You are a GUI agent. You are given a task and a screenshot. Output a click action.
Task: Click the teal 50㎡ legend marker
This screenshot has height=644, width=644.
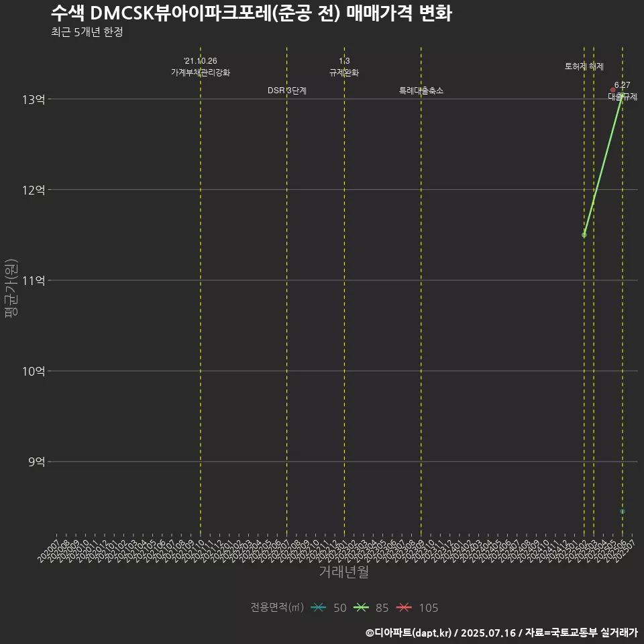[318, 608]
